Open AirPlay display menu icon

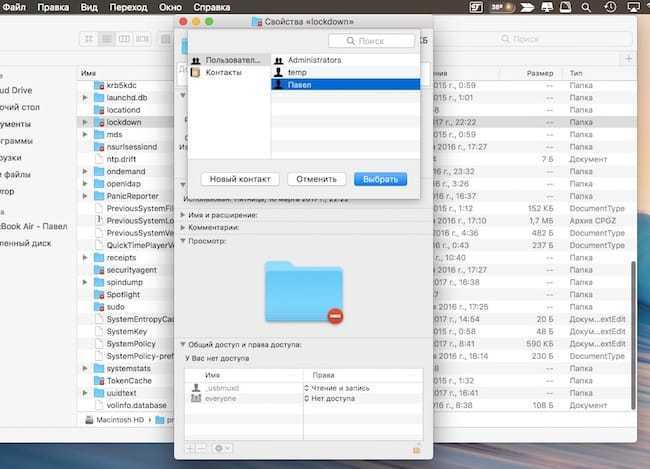tap(633, 7)
